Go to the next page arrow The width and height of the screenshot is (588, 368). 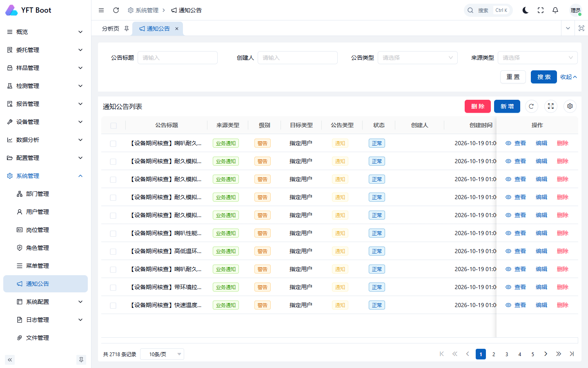tap(546, 354)
